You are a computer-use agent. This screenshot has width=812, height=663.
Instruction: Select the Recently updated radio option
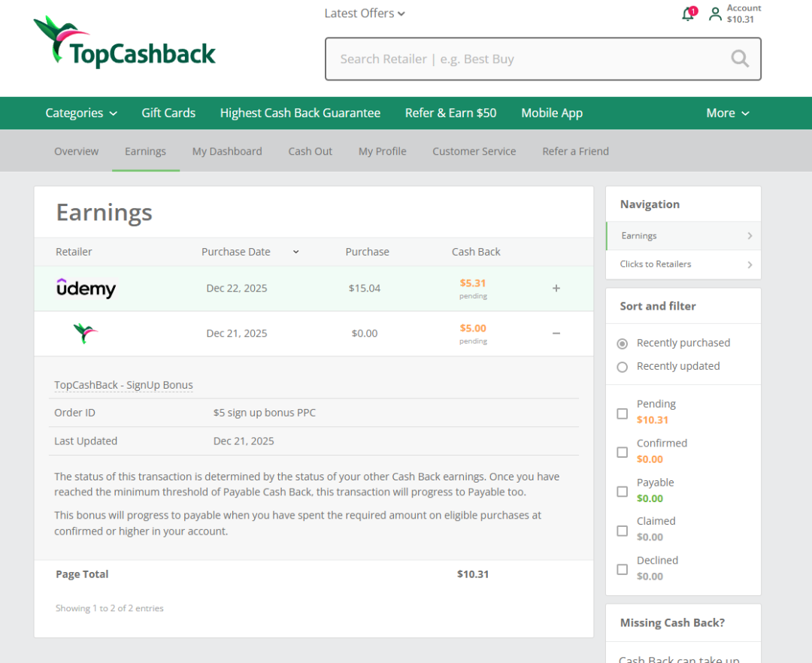click(623, 367)
